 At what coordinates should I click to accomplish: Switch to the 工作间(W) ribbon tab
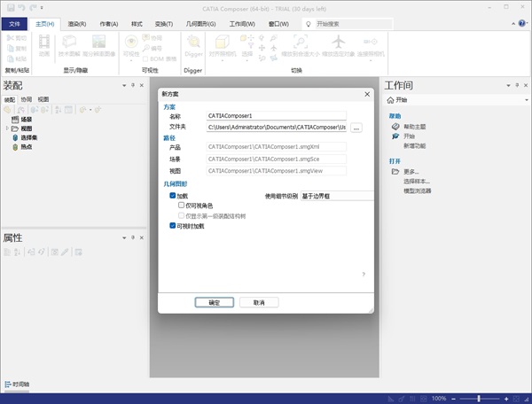pos(242,24)
